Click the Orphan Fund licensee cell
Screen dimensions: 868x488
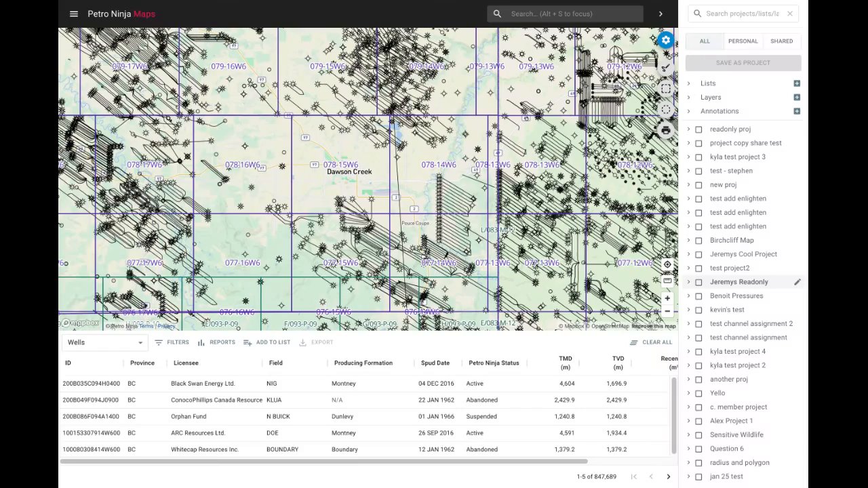(189, 417)
